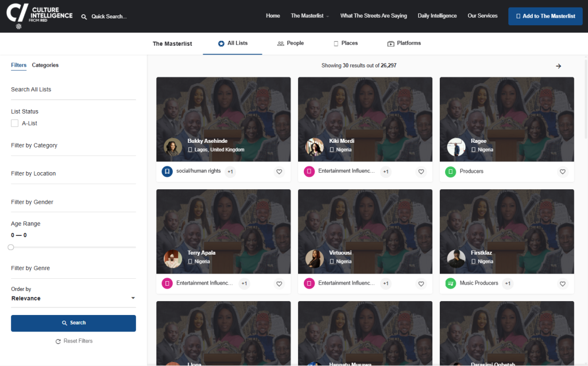
Task: Click the page vertical scrollbar
Action: [586, 98]
